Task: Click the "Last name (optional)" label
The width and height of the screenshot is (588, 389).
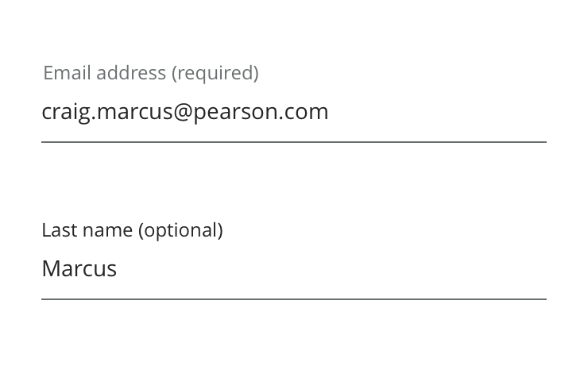Action: pyautogui.click(x=132, y=230)
